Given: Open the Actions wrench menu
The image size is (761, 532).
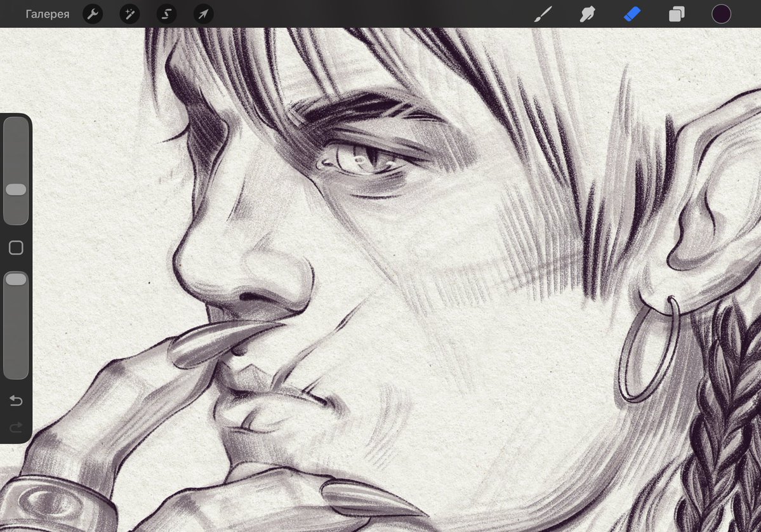Looking at the screenshot, I should [93, 14].
